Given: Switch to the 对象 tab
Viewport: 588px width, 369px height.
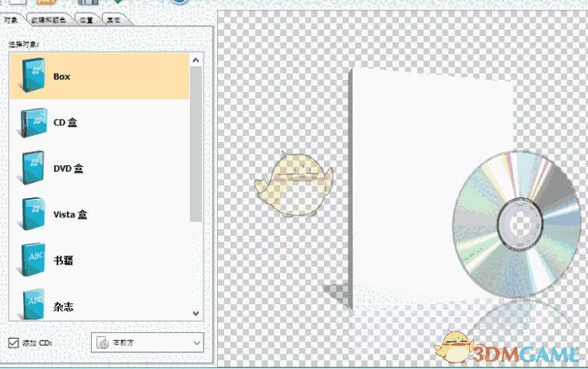Looking at the screenshot, I should click(x=13, y=19).
